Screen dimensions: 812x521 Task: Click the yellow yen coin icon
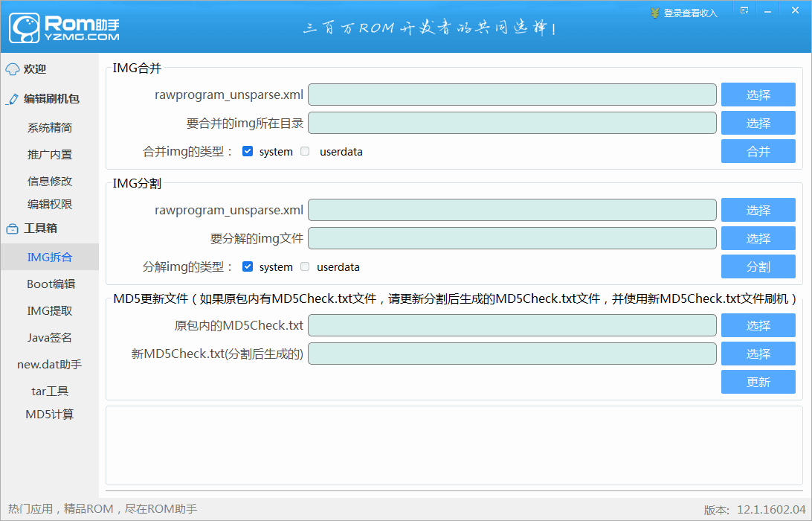pyautogui.click(x=654, y=13)
